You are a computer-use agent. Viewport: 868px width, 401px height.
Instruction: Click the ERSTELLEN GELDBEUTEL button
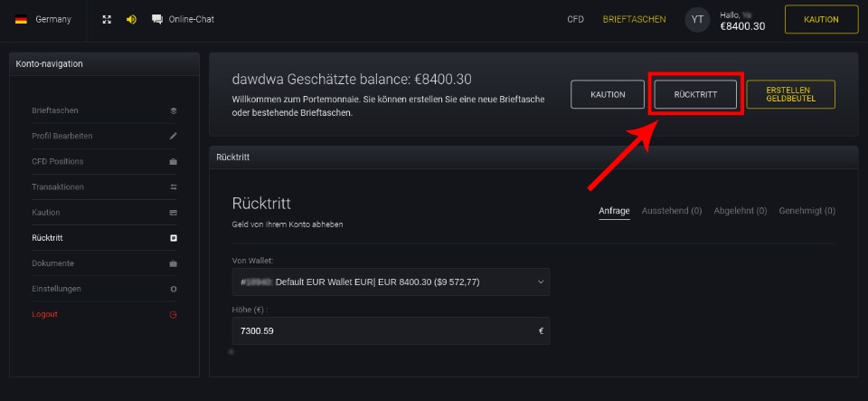pos(791,95)
